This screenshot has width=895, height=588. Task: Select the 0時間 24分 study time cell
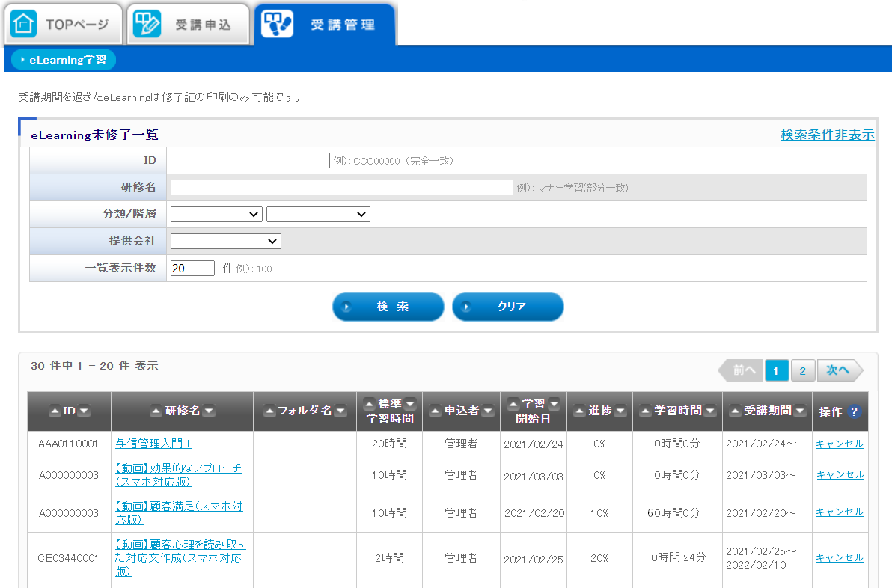677,558
